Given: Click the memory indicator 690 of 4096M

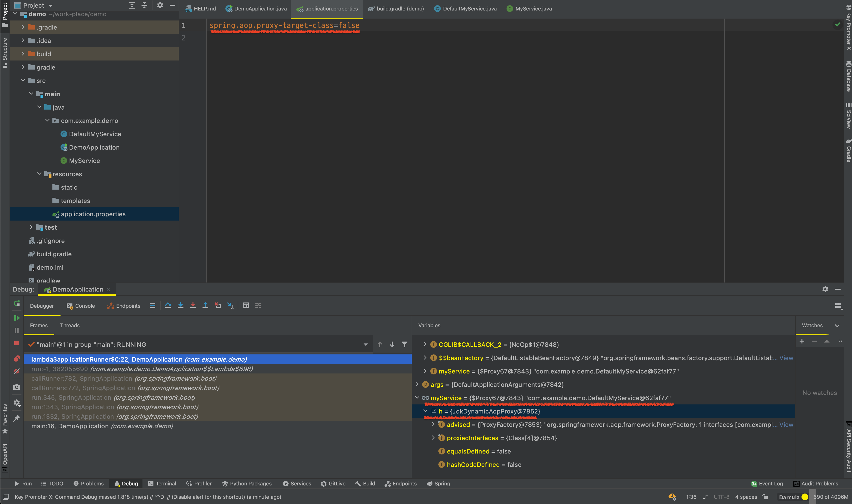Looking at the screenshot, I should pyautogui.click(x=830, y=497).
